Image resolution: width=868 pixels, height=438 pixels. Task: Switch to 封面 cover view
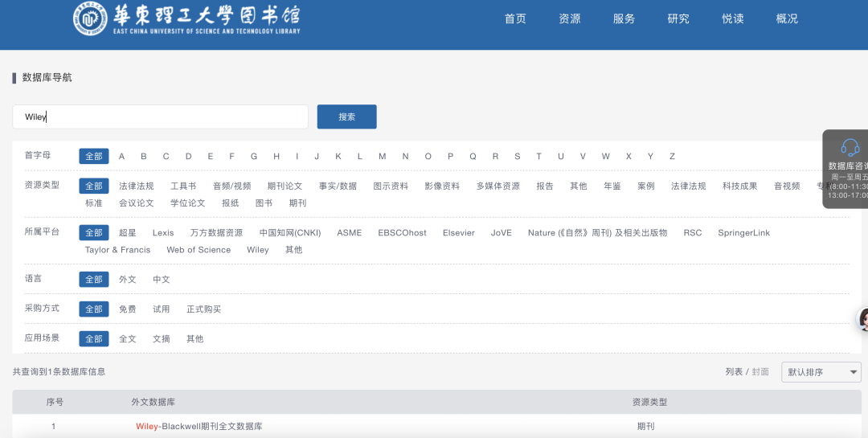(x=760, y=372)
